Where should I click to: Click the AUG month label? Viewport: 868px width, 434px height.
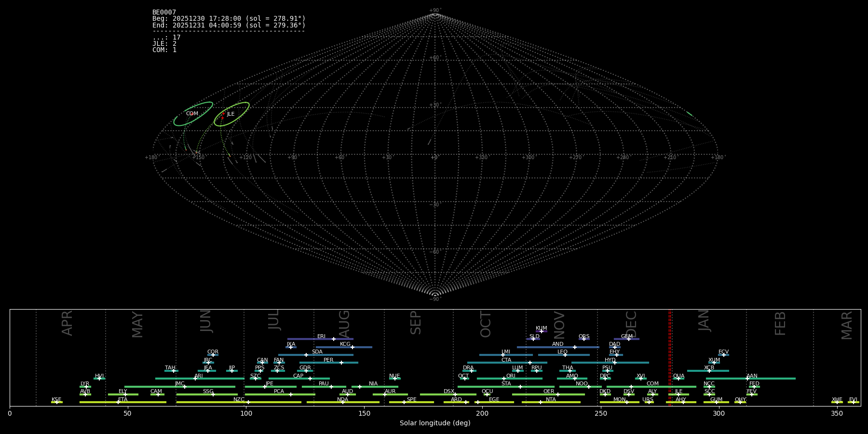pos(344,324)
